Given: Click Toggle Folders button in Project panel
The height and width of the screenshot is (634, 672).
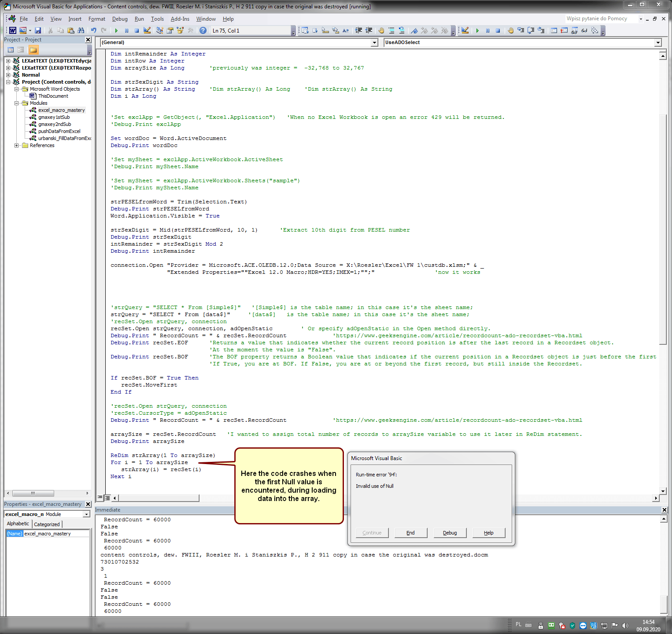Looking at the screenshot, I should pyautogui.click(x=33, y=50).
